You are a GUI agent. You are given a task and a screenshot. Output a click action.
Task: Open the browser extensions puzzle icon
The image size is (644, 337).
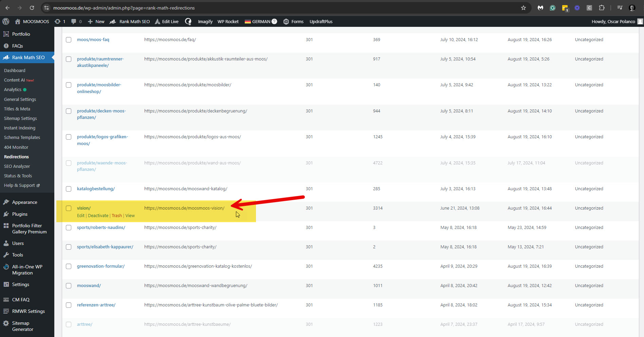click(x=602, y=8)
